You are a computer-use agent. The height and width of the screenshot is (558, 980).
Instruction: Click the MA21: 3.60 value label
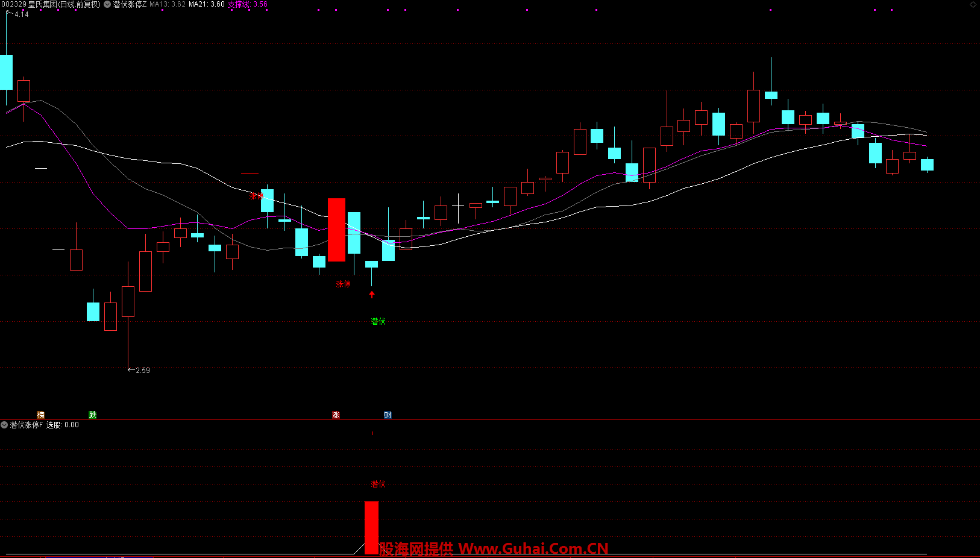(x=207, y=4)
